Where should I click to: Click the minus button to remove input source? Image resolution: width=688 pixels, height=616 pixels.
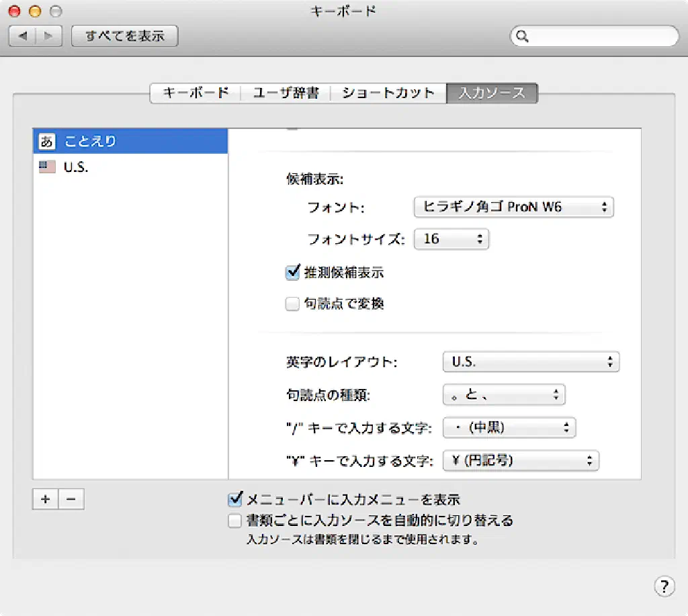tap(71, 499)
